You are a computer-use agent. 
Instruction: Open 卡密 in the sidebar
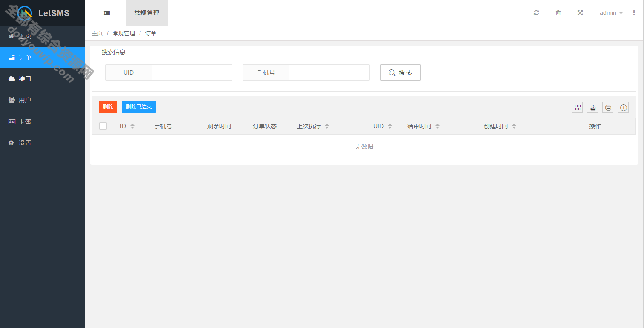43,121
